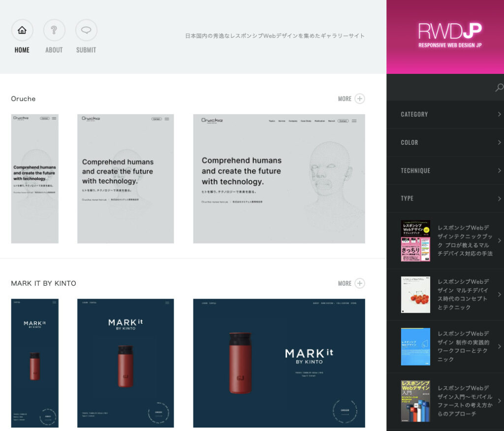Click the chevron arrow on TYPE row
504x431 pixels.
[499, 199]
